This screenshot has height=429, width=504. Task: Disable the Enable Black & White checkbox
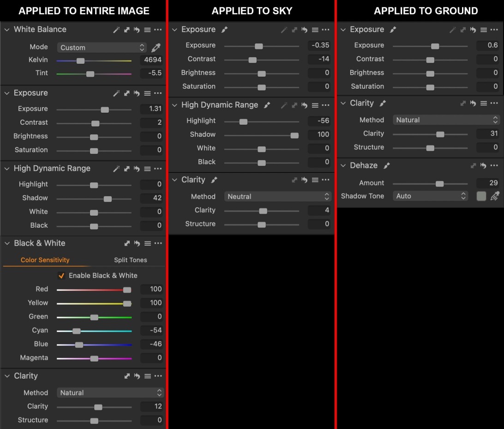(x=61, y=276)
